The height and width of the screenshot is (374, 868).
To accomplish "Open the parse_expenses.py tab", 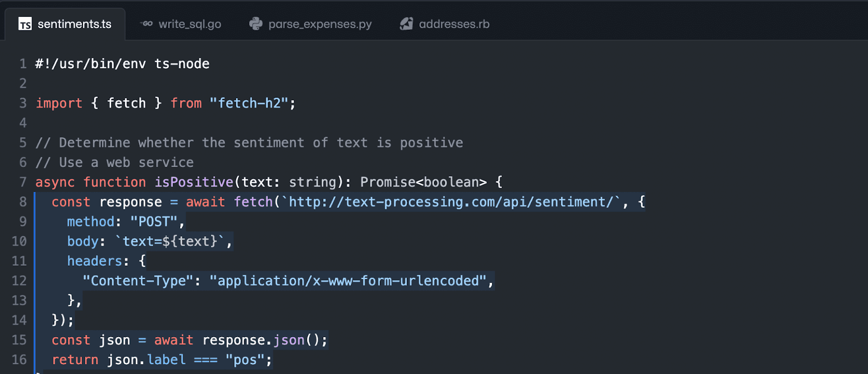I will (x=310, y=24).
